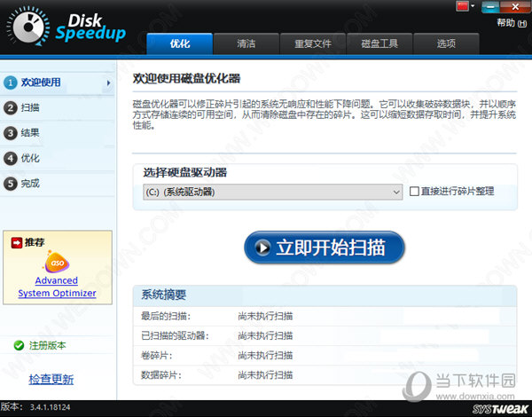Open the 重复文件 tab
This screenshot has height=417, width=532.
click(x=313, y=43)
